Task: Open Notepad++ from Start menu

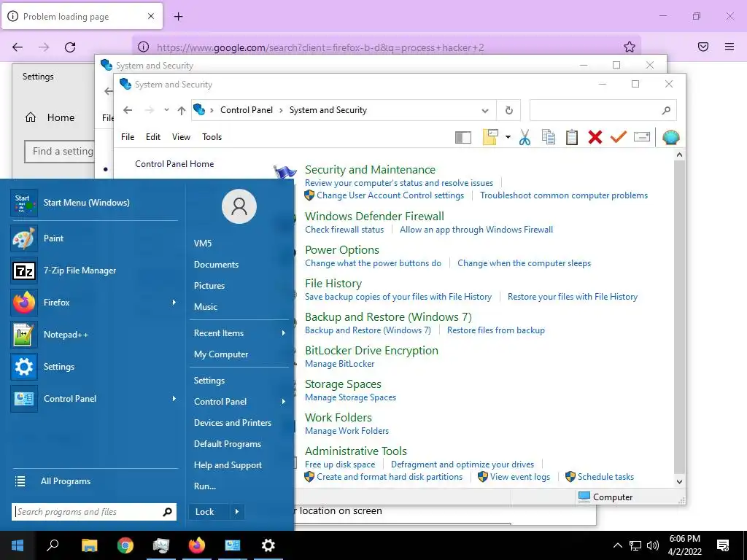Action: click(66, 335)
